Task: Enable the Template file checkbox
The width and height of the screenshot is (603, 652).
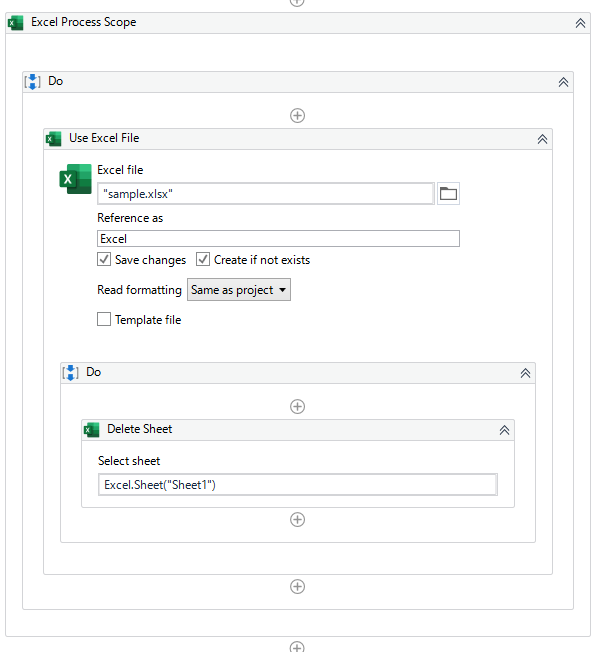Action: click(104, 319)
